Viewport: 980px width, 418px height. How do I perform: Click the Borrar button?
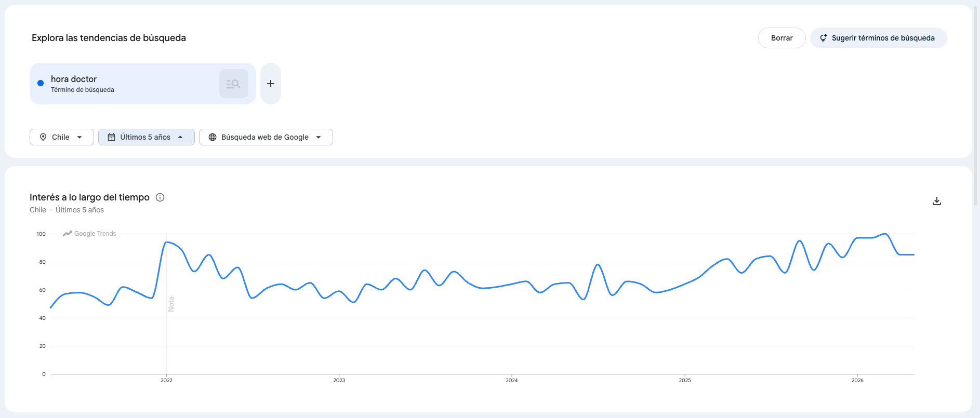pyautogui.click(x=782, y=38)
